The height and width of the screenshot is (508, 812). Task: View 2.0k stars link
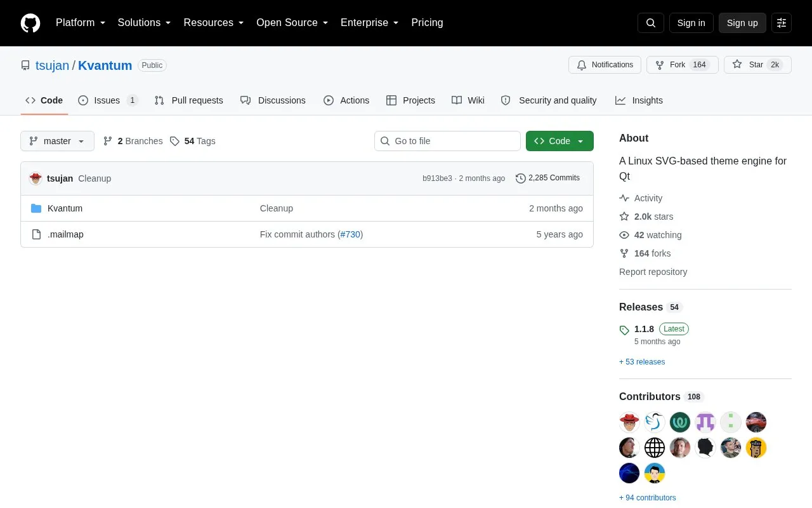pos(646,217)
